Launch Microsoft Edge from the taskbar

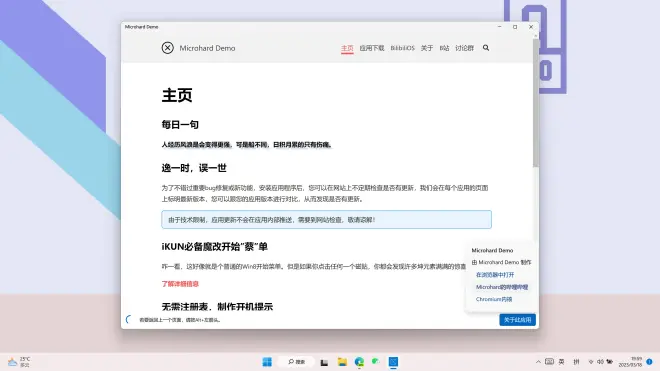coord(359,362)
